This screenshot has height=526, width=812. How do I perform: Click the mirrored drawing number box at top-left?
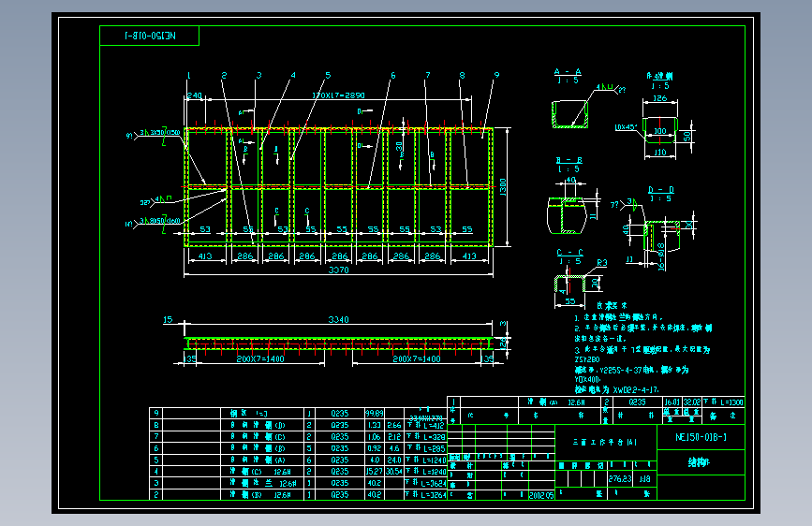pos(149,36)
